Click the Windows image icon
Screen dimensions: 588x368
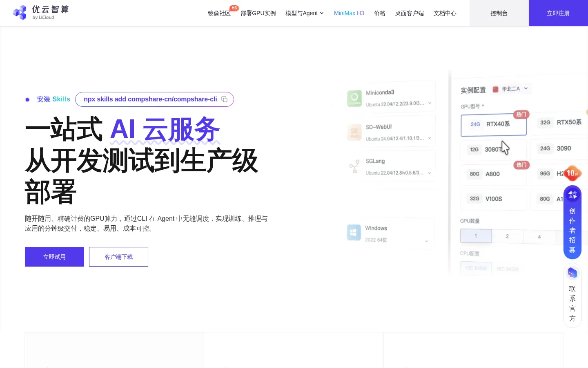click(x=354, y=233)
